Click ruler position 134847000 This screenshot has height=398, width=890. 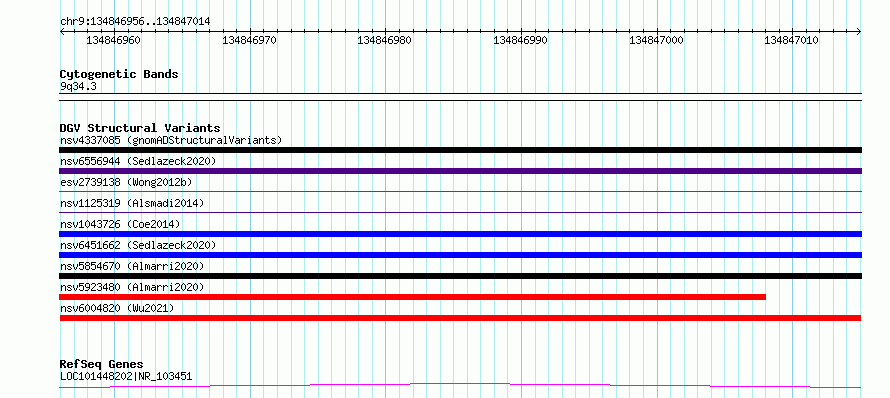[x=656, y=40]
